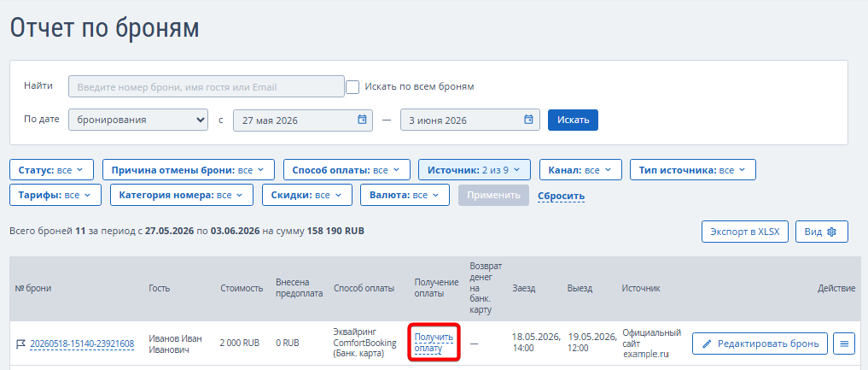Click the 3 июня 2026 date field
This screenshot has width=868, height=370.
click(470, 120)
